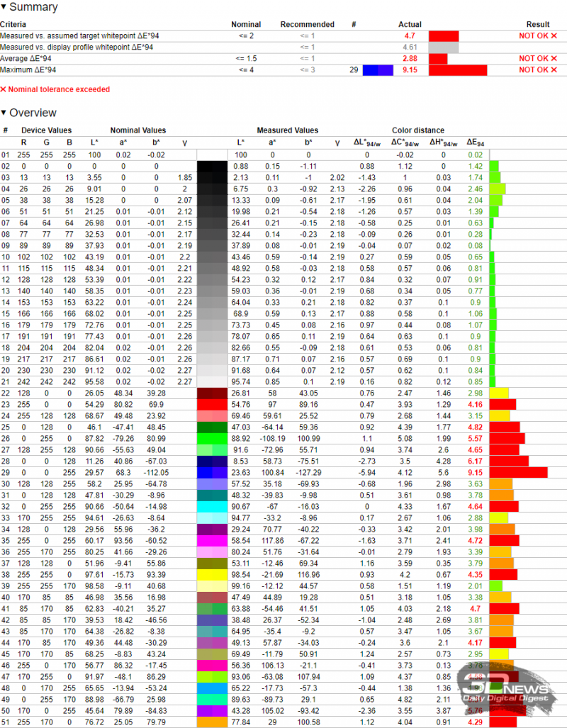Select the bright green swatch in row 26

coord(211,439)
